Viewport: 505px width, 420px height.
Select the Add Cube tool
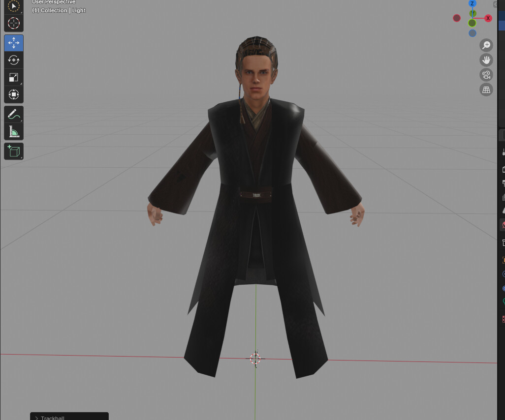pos(13,151)
